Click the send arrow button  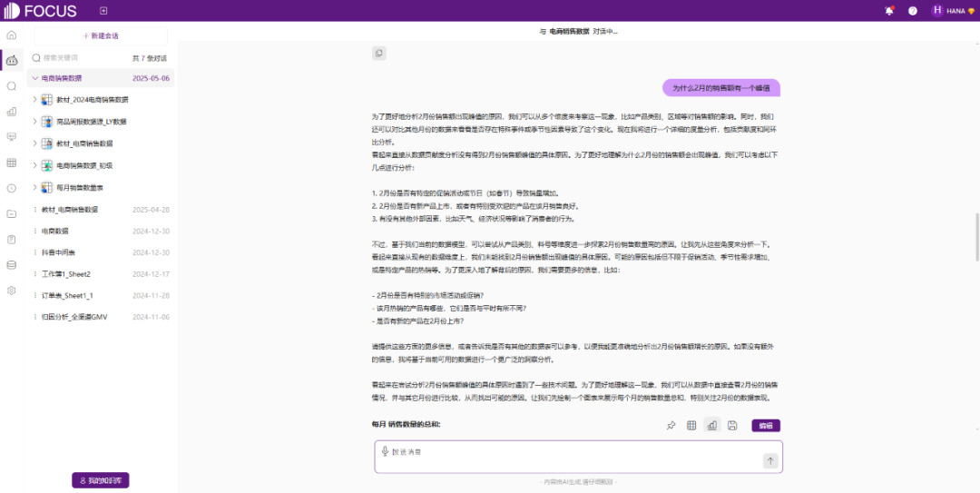click(x=770, y=461)
